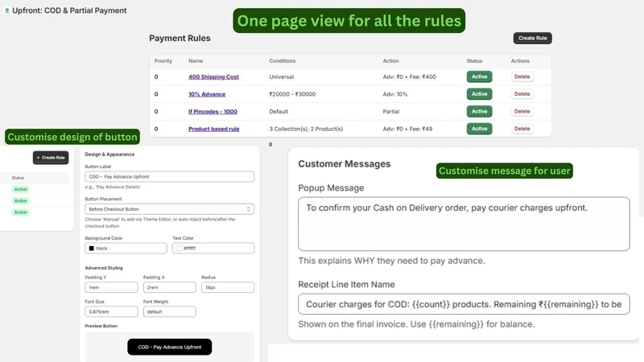644x362 pixels.
Task: Click Create Rule above Payment Rules table
Action: coord(532,38)
